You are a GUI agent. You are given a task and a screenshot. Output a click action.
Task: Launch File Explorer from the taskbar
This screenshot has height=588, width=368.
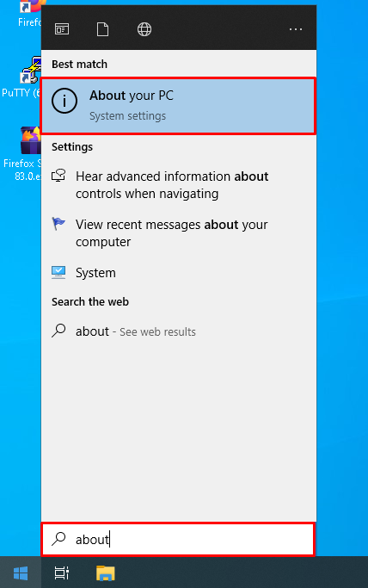(x=106, y=573)
